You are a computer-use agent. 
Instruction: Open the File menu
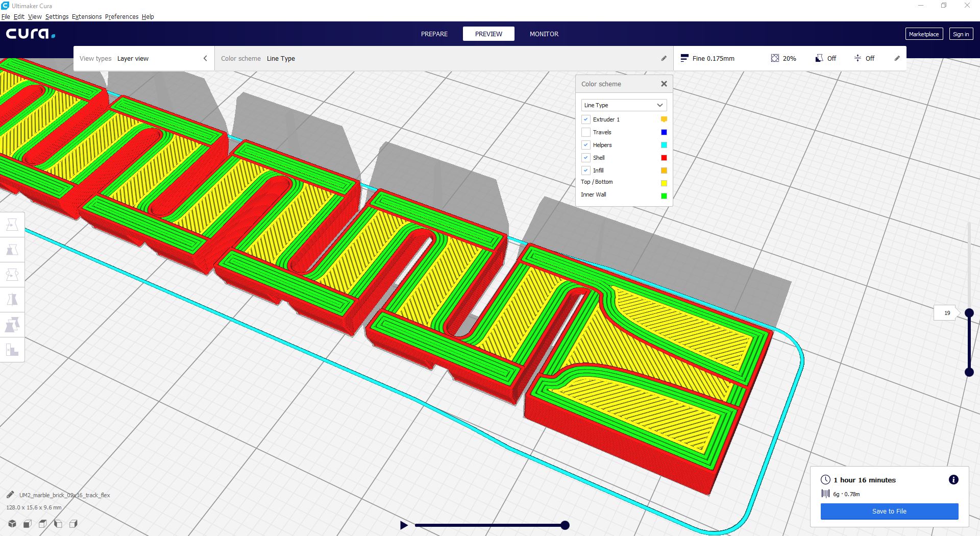tap(6, 16)
